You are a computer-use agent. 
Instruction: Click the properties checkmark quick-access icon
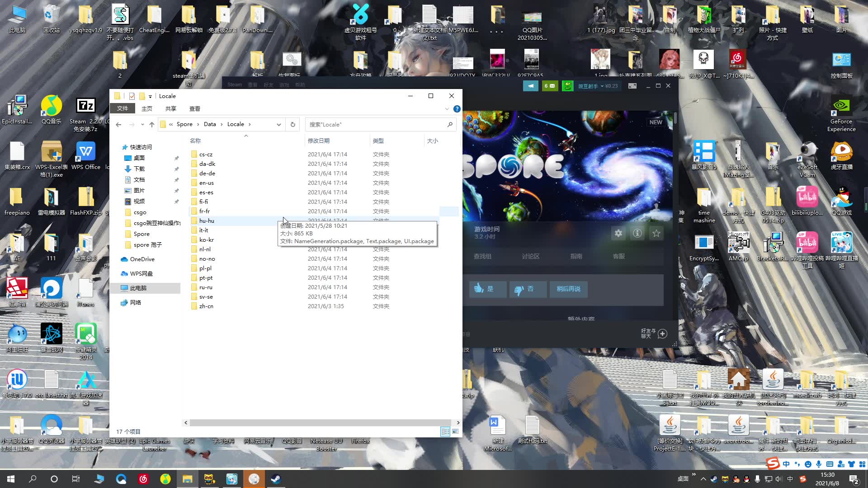[x=132, y=96]
